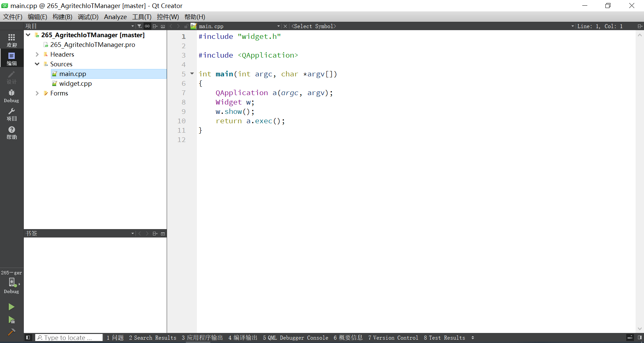
Task: Open widget.cpp in the project tree
Action: tap(75, 83)
